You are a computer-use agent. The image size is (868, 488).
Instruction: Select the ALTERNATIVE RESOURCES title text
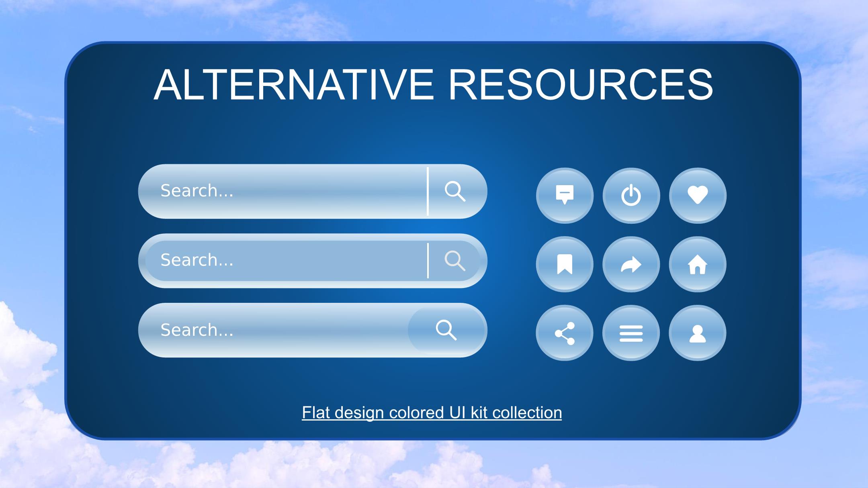coord(433,85)
